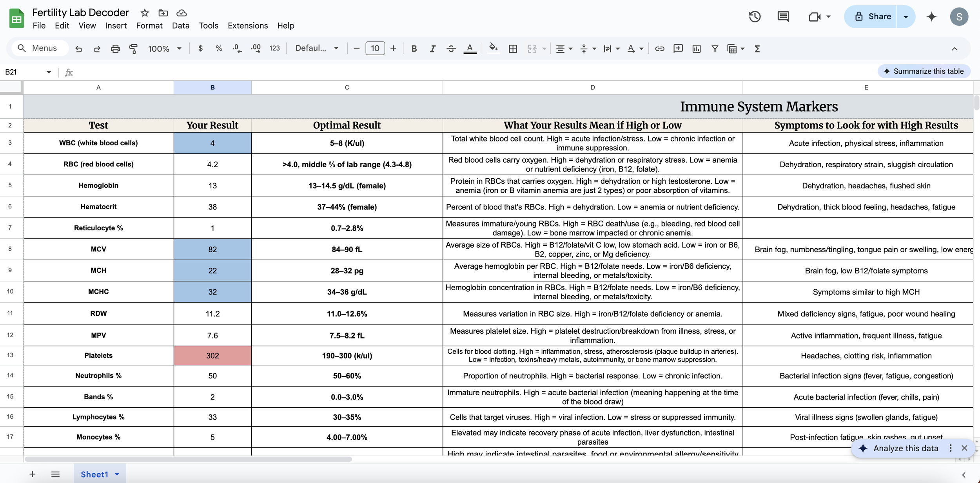Click Summarize this table button

pyautogui.click(x=924, y=71)
